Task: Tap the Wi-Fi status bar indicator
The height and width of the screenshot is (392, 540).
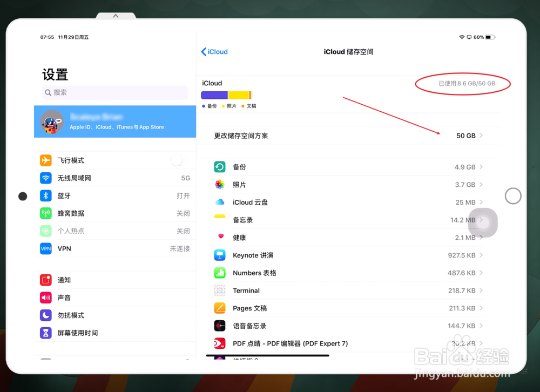Action: coord(462,37)
